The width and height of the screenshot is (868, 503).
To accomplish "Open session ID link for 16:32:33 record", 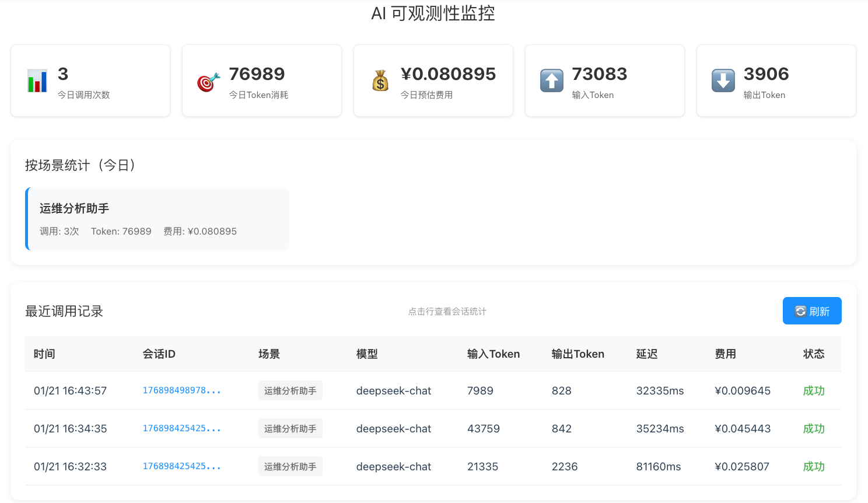I will pos(181,466).
